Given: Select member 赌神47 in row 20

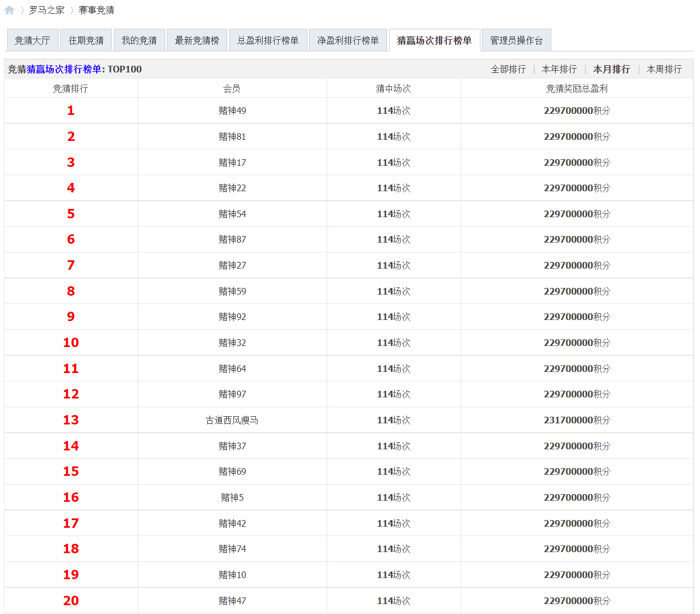Looking at the screenshot, I should coord(232,601).
